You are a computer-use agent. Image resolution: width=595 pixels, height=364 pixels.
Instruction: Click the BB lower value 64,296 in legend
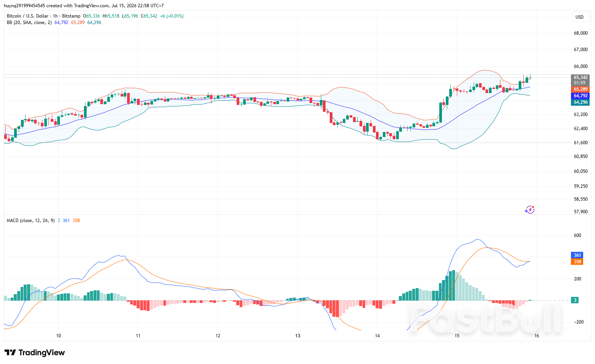coord(94,23)
